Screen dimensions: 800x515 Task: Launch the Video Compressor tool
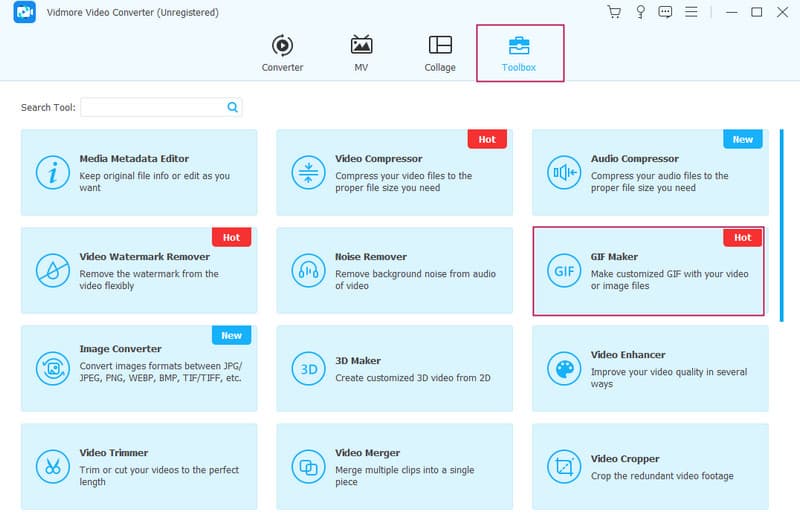(x=394, y=172)
